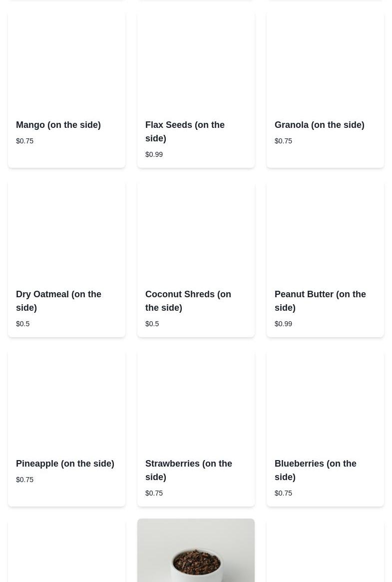Viewport: 392px width, 582px height.
Task: Select Flax Seeds (on the side) title
Action: 185,131
